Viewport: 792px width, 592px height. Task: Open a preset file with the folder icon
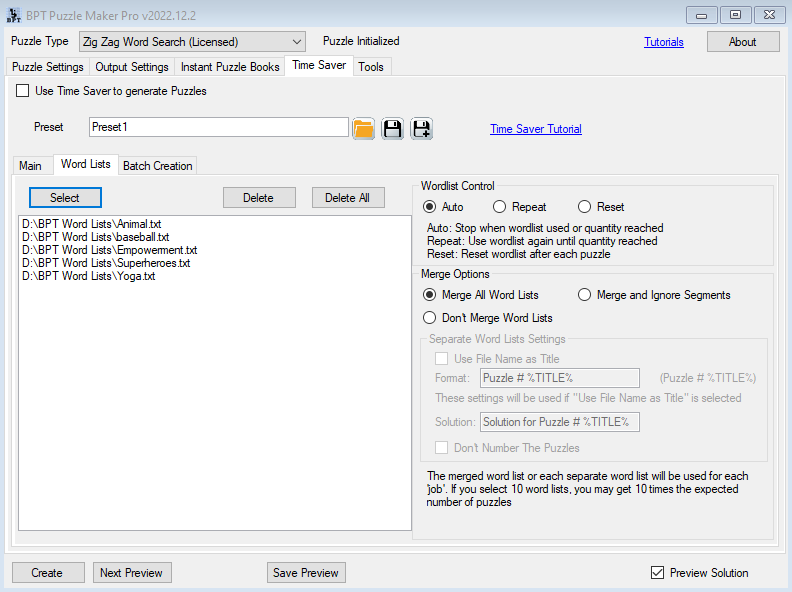pyautogui.click(x=363, y=128)
